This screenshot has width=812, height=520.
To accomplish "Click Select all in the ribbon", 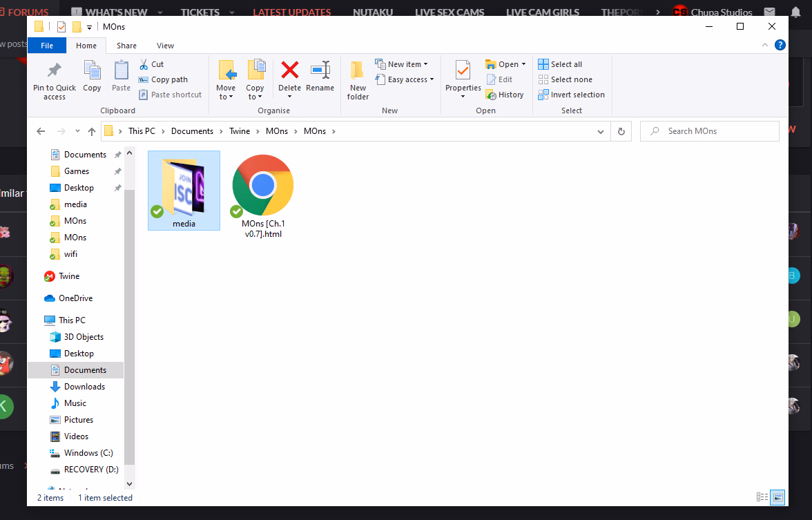I will (561, 64).
